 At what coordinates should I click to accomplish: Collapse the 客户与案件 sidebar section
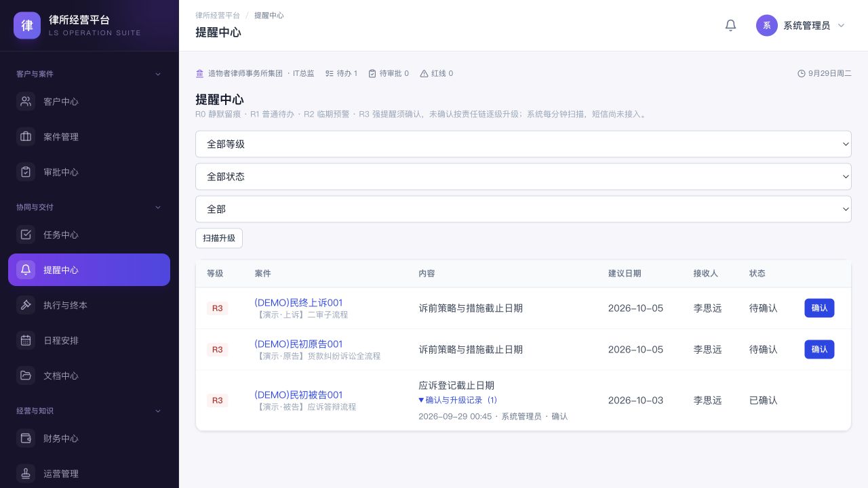tap(158, 74)
